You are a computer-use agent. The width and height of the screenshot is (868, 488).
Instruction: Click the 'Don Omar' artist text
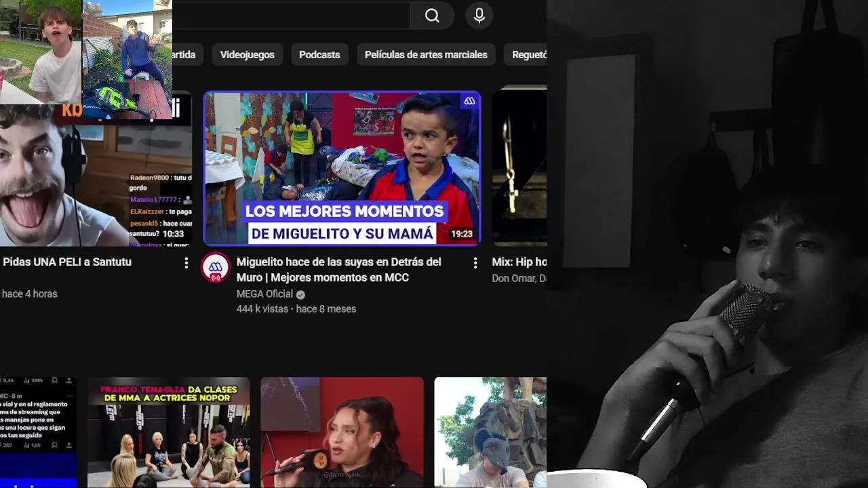tap(518, 279)
